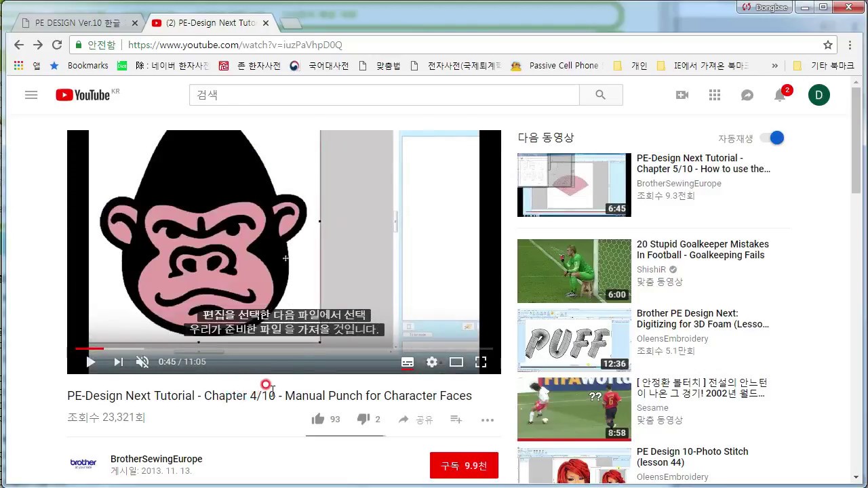This screenshot has width=868, height=488.
Task: Open the 안정환 불터치 video title
Action: [702, 388]
